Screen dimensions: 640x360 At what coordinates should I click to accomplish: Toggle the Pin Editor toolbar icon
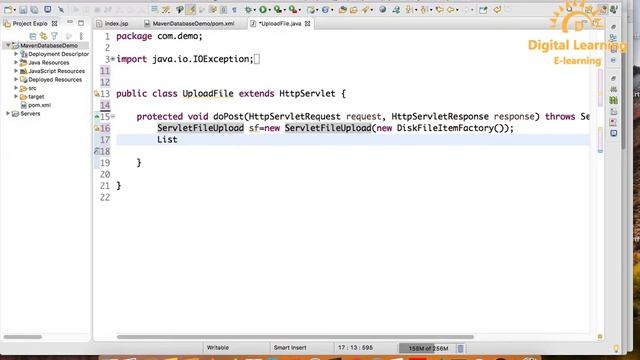[483, 9]
